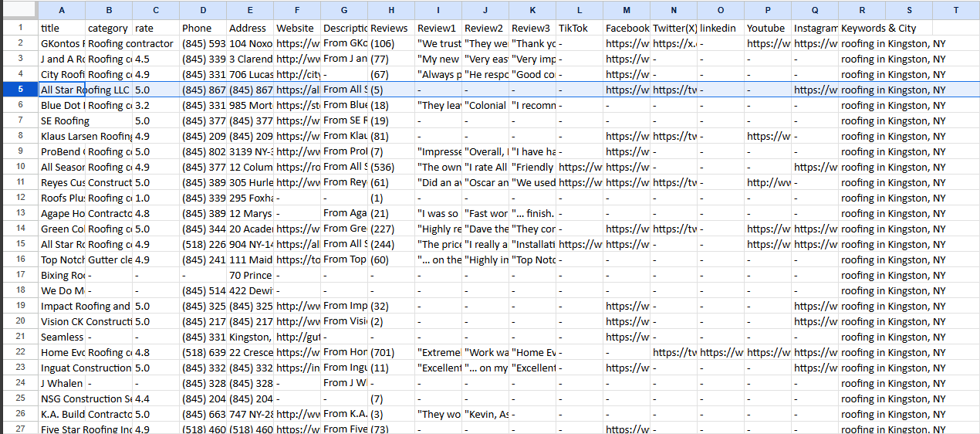Select the '12 Colum' address cell
Screen dimensions: 980x434
click(250, 167)
